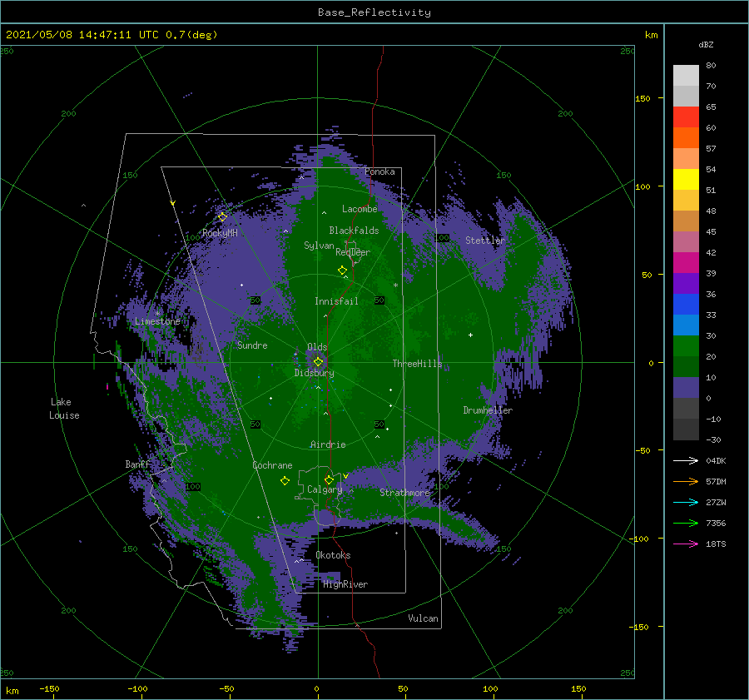Click the asterisk marker above Limestone
Screen dimensions: 749x700
coord(157,314)
